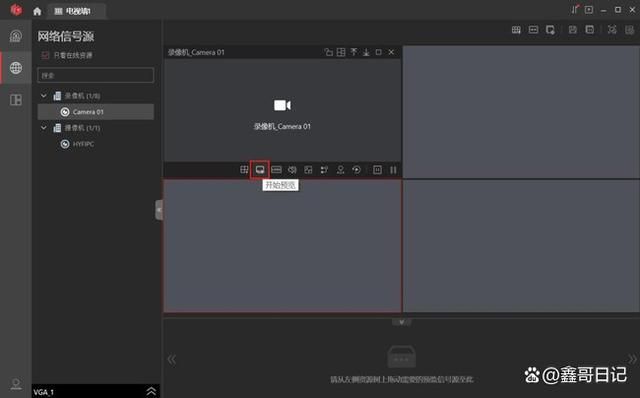Screen dimensions: 640x398
Task: Click the lock icon in Camera 01 window header
Action: click(x=328, y=52)
